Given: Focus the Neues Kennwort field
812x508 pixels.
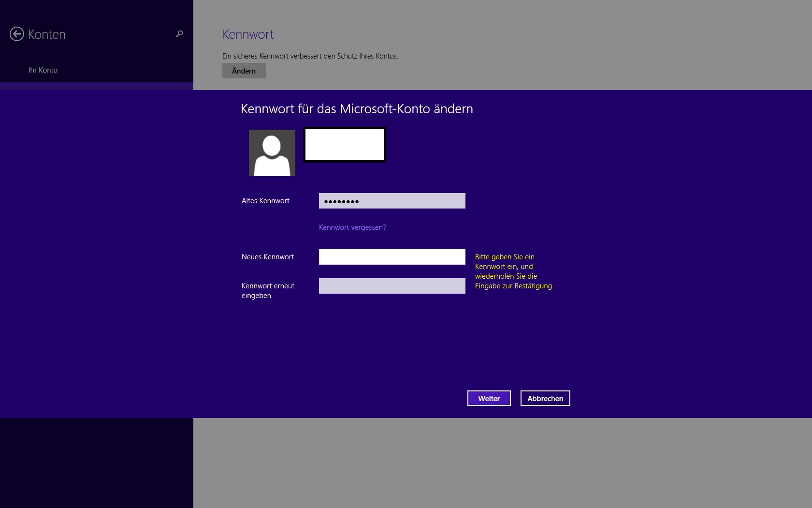Looking at the screenshot, I should [392, 257].
